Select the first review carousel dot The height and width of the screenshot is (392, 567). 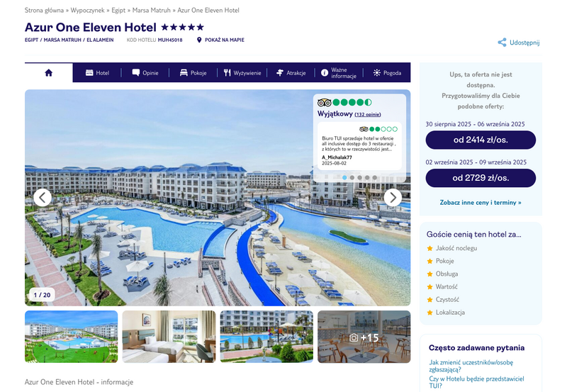[344, 177]
